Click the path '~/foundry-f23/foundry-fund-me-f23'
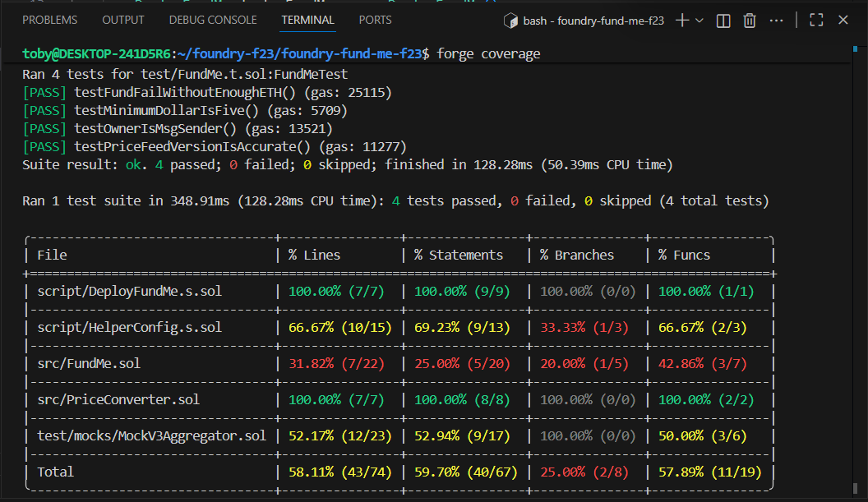The height and width of the screenshot is (502, 868). click(x=299, y=54)
